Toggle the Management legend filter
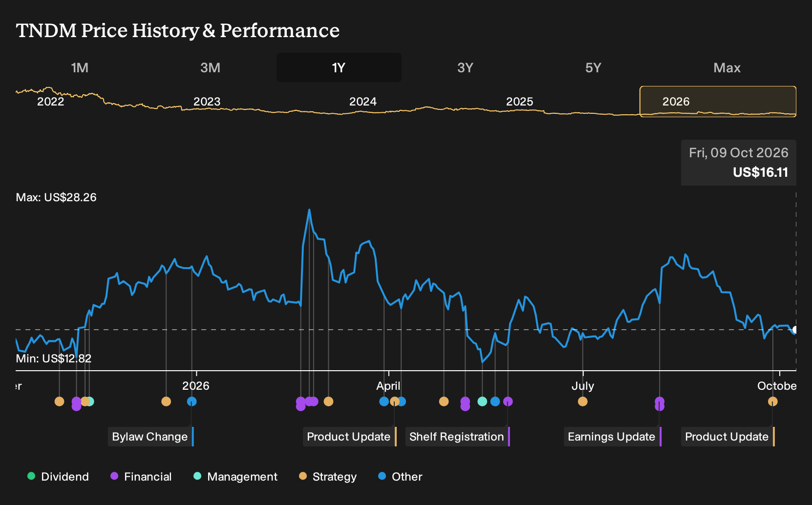This screenshot has width=812, height=505. click(235, 477)
